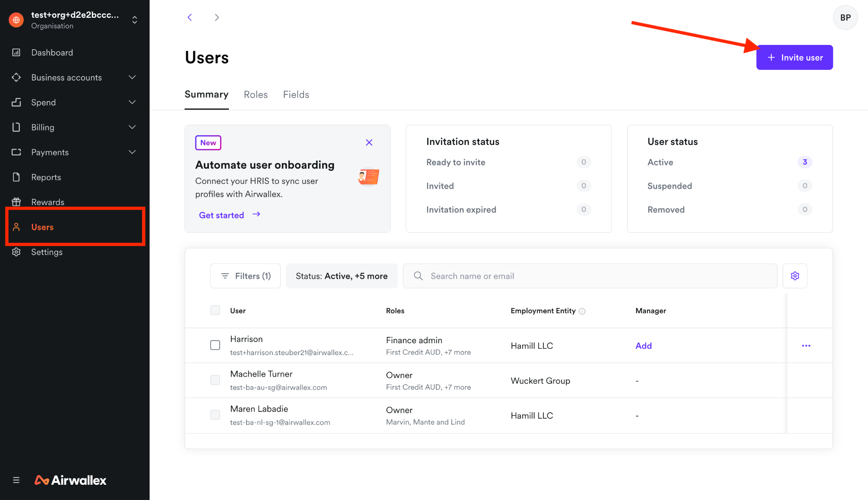Dismiss the Automate user onboarding card

point(369,142)
